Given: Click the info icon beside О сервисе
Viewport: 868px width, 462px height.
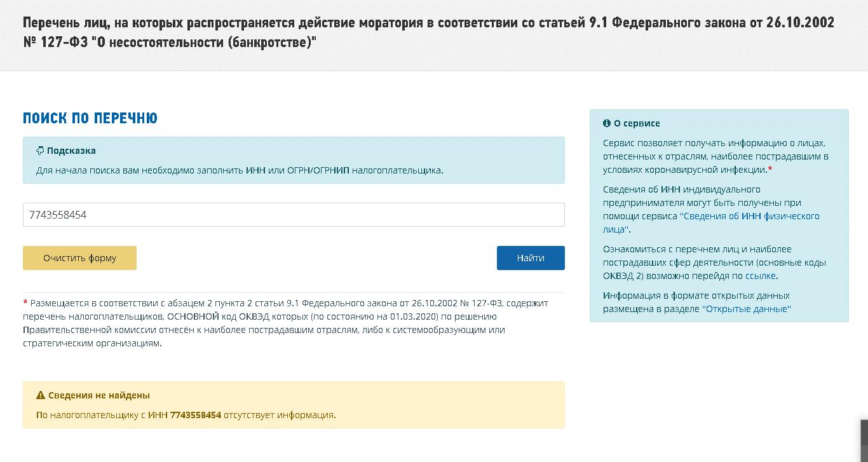Looking at the screenshot, I should (607, 123).
